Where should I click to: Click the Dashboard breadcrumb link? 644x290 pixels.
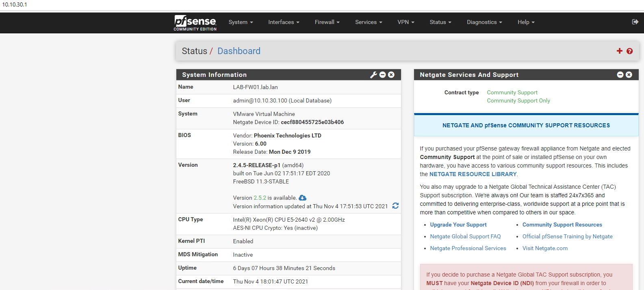pos(239,51)
